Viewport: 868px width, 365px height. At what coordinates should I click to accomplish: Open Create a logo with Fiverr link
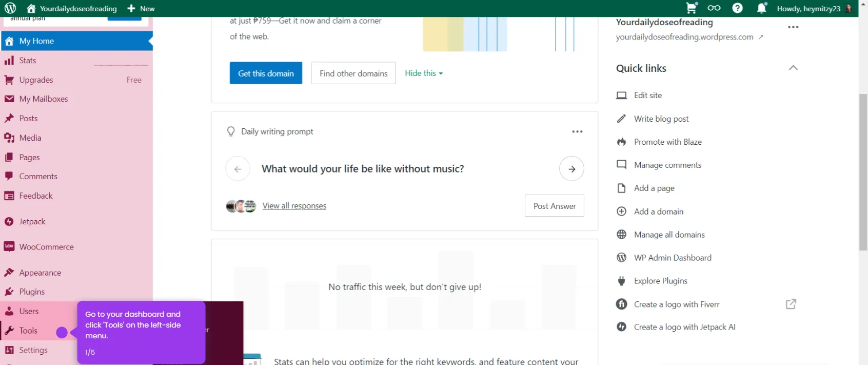[677, 304]
